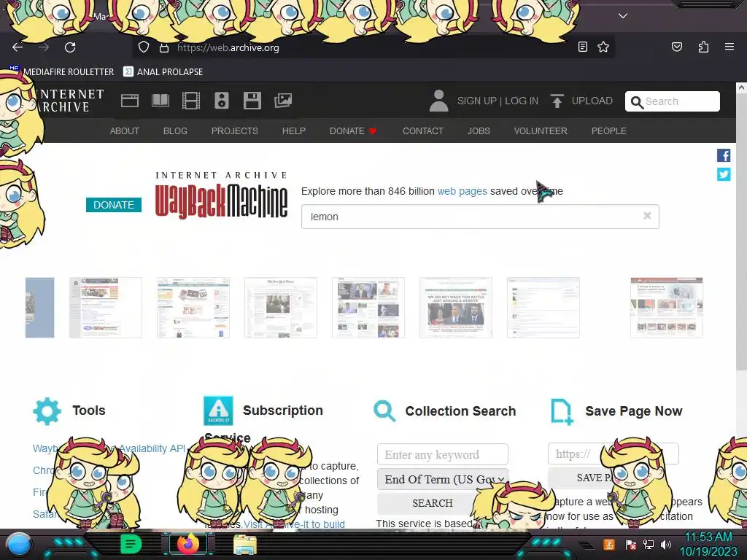Open the taskbar clock and date
The image size is (747, 560).
coord(708,544)
